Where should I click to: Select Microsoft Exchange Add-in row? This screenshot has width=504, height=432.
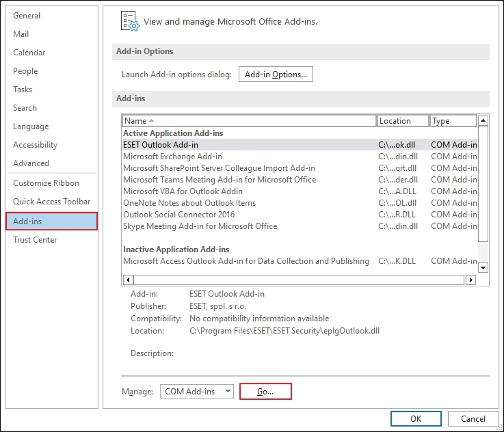pos(300,157)
